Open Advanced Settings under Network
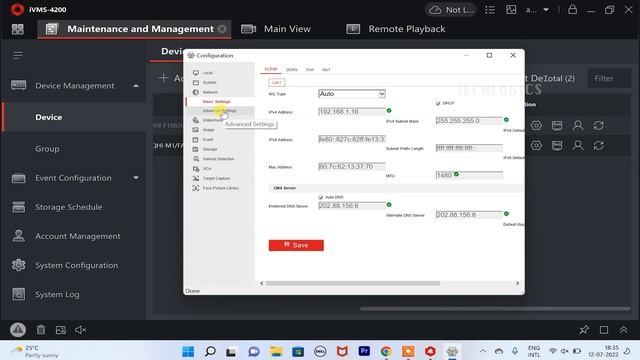 pyautogui.click(x=220, y=111)
